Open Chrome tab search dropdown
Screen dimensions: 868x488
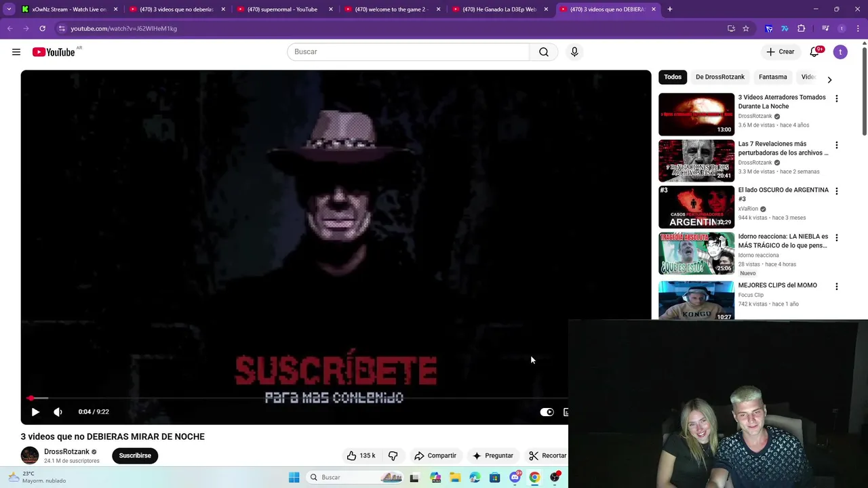tap(9, 9)
